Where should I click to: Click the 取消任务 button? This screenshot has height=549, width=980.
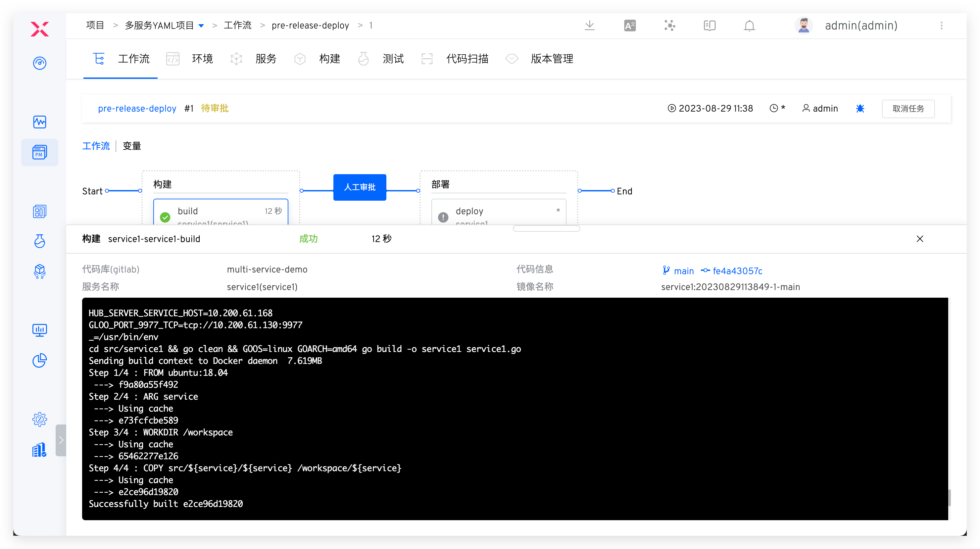pyautogui.click(x=908, y=108)
